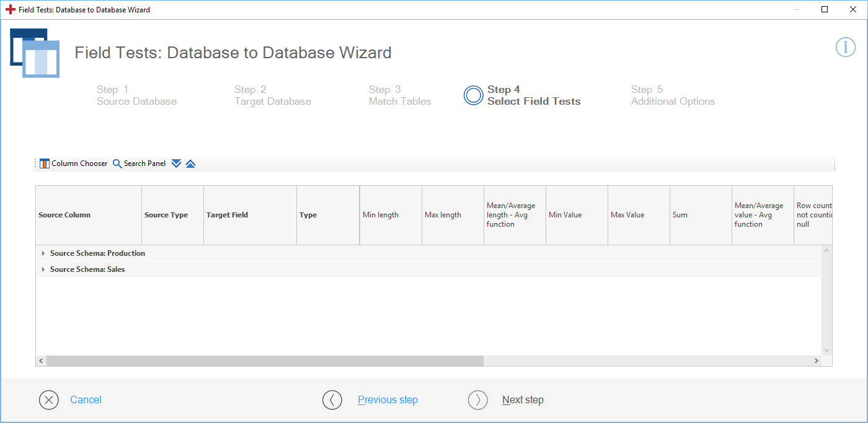
Task: Click the horizontal scrollbar right arrow
Action: click(x=816, y=360)
